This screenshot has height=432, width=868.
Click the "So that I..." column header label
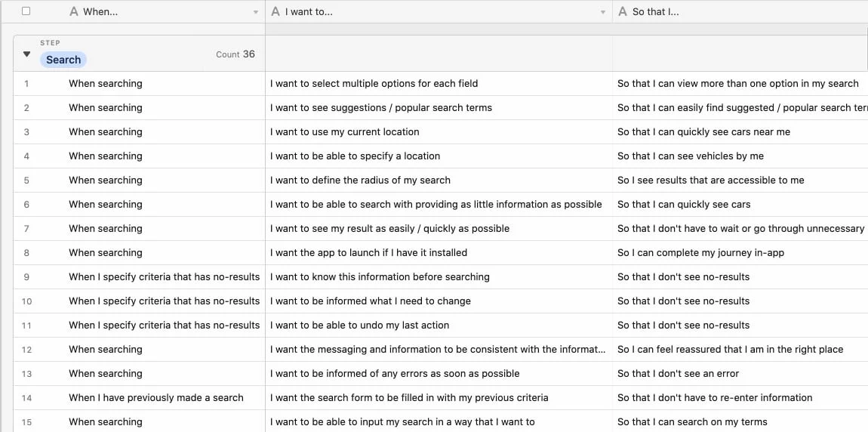point(655,11)
